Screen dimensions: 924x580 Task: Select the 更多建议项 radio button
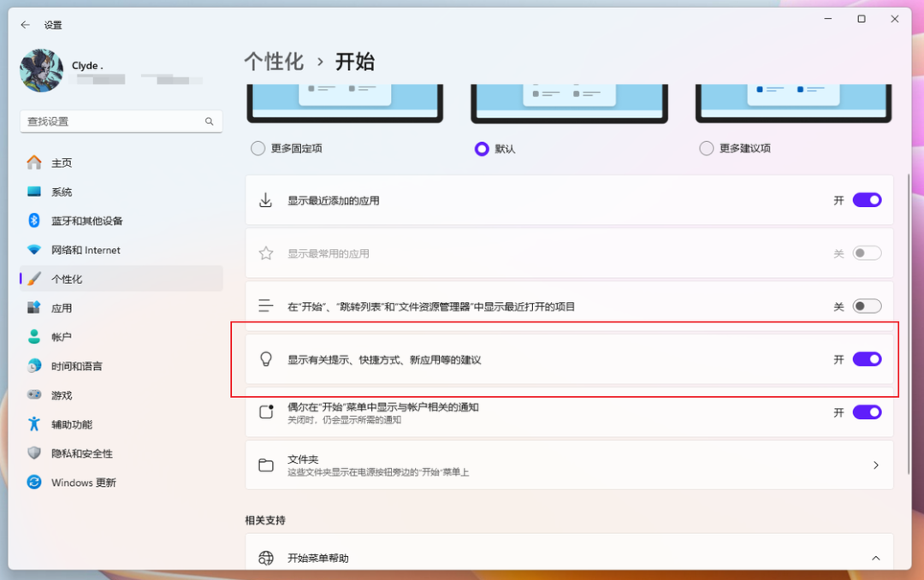pos(706,148)
